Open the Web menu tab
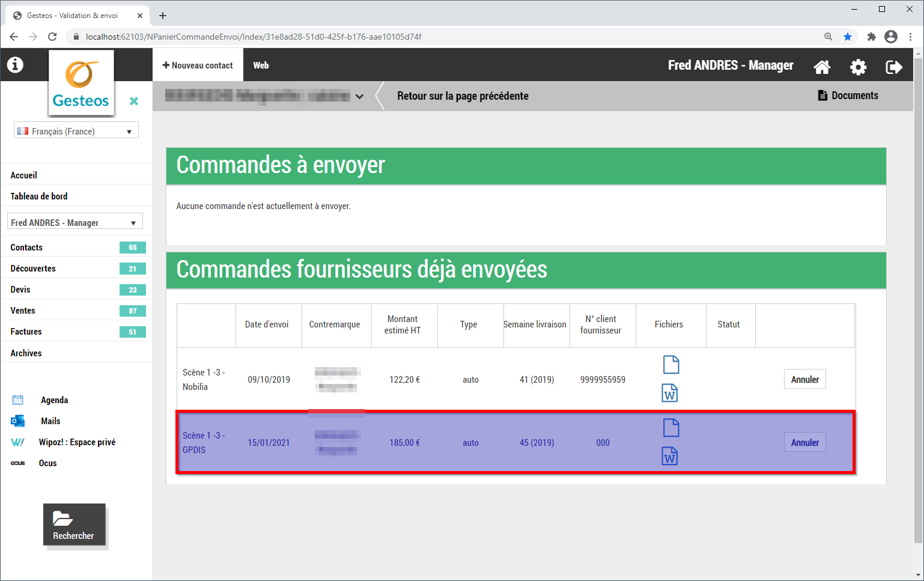Screen dimensions: 924x581 click(x=261, y=65)
